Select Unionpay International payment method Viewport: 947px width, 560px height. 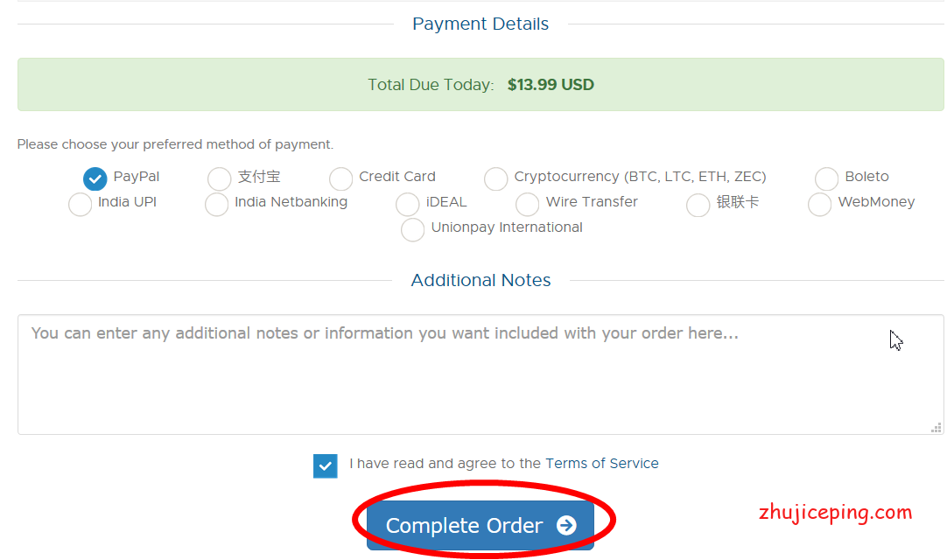tap(413, 229)
